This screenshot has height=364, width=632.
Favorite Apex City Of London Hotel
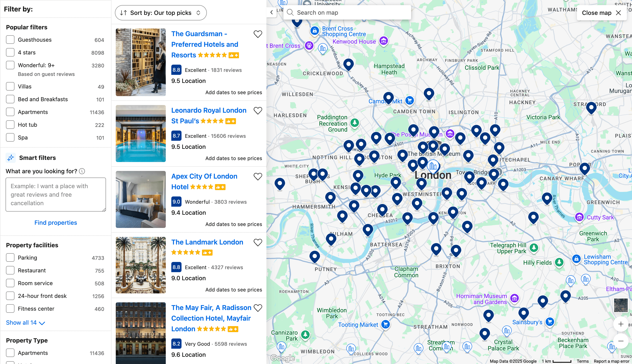coord(258,176)
